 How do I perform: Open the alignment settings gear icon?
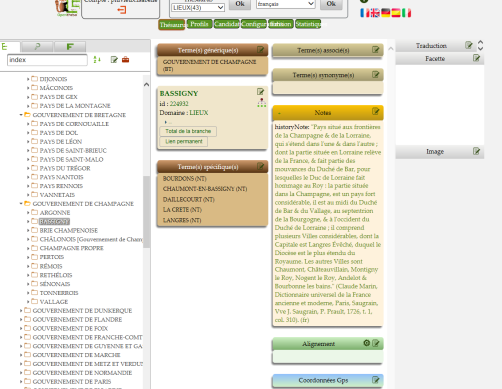pyautogui.click(x=367, y=343)
